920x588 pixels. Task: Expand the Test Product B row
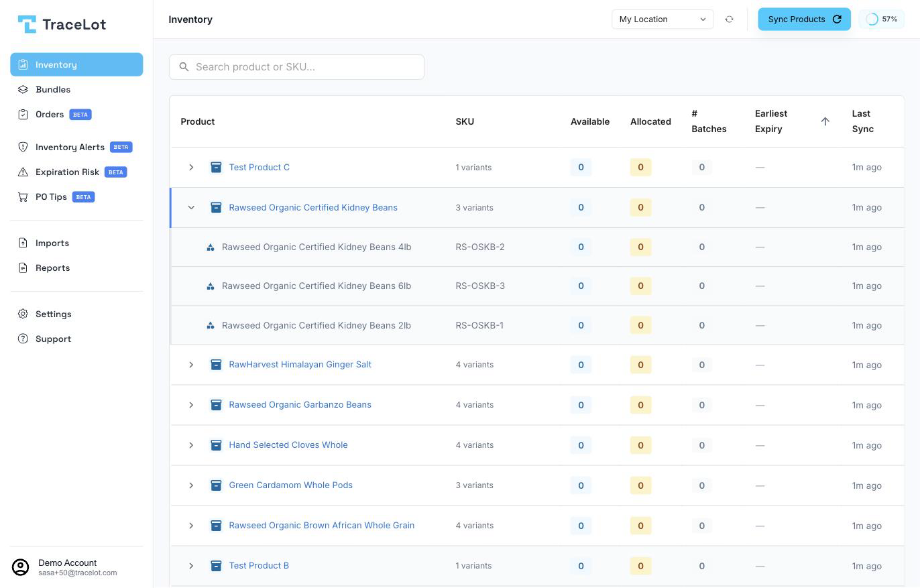click(191, 566)
